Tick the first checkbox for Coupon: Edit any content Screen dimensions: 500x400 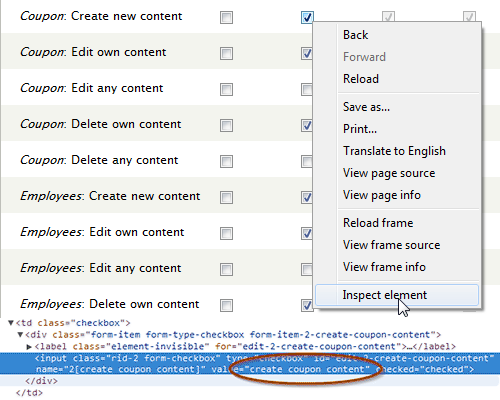(x=226, y=90)
